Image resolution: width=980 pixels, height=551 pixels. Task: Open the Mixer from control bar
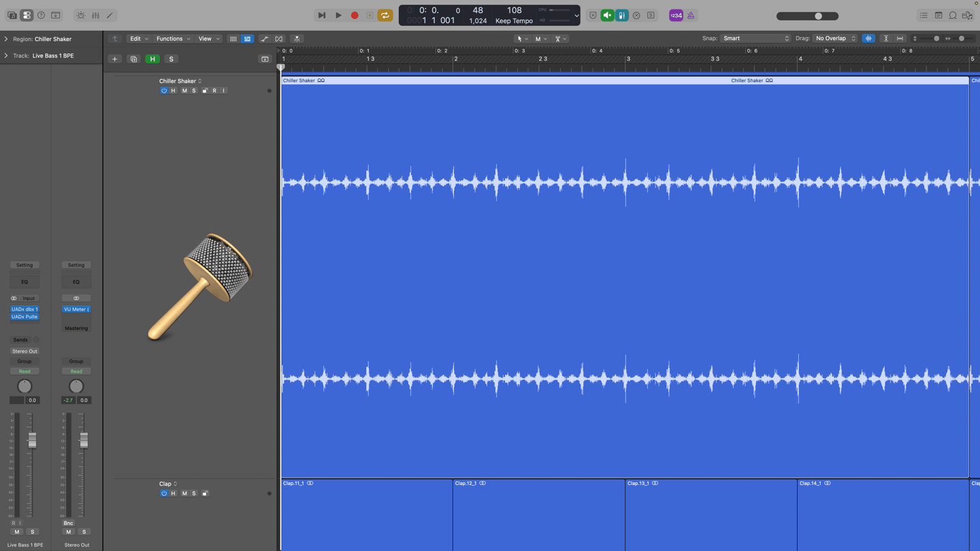[95, 15]
